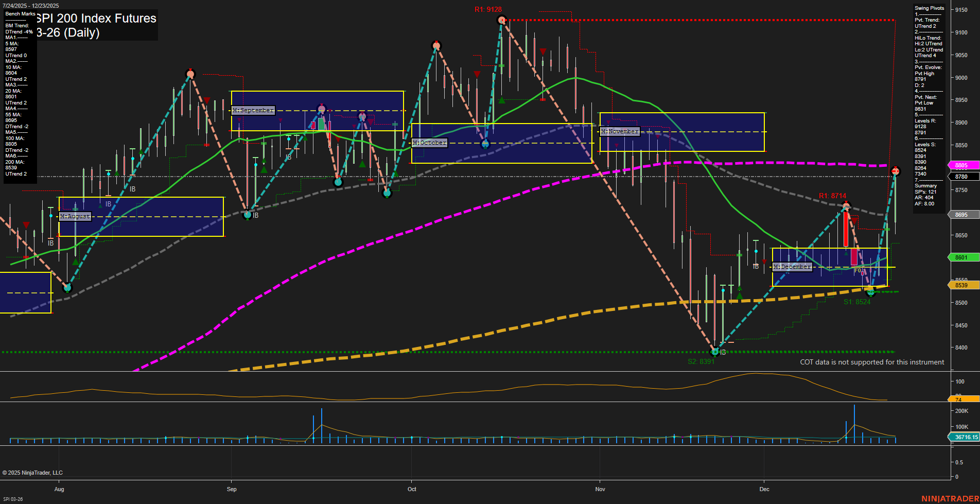Click the M:December range label
The image size is (980, 504).
click(791, 267)
